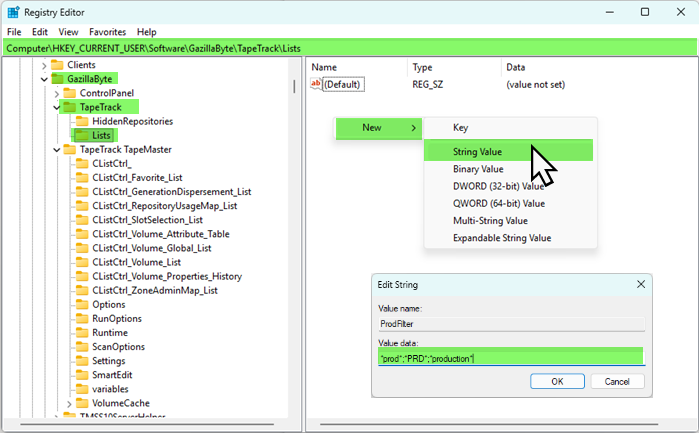Open the Favorites menu
The height and width of the screenshot is (433, 699).
108,32
